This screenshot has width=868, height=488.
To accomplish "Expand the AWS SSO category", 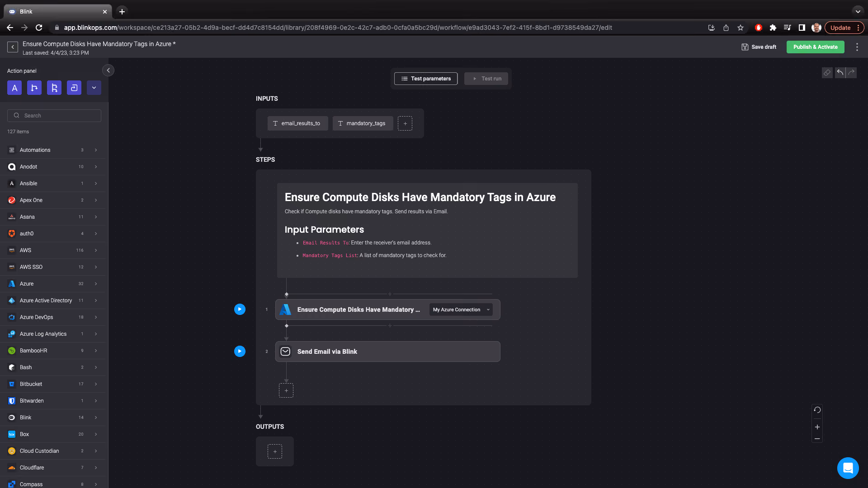I will coord(52,267).
